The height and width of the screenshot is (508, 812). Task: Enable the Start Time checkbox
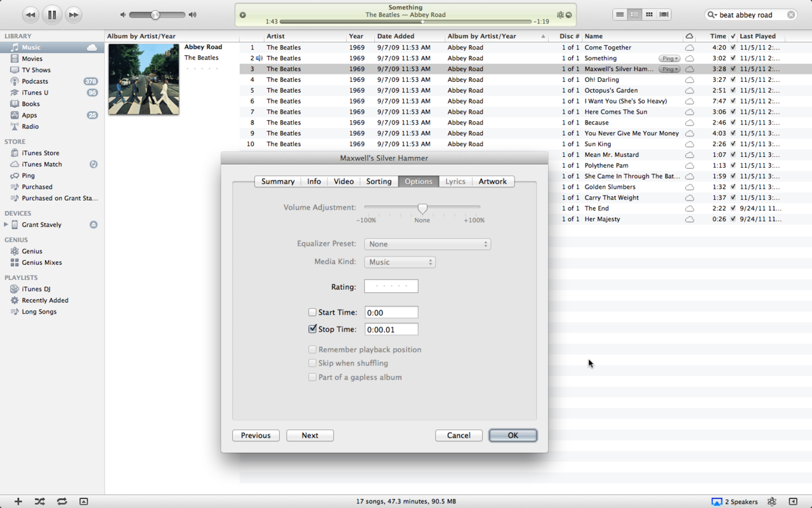click(x=312, y=312)
